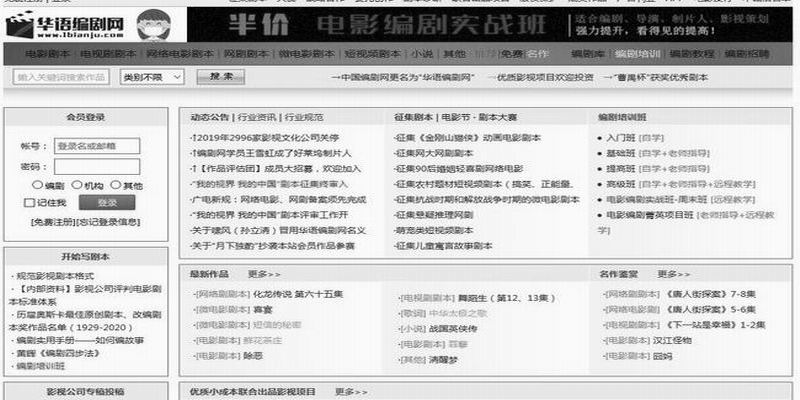
Task: Open news 2019年2996家影视文化公司关停
Action: click(x=265, y=138)
